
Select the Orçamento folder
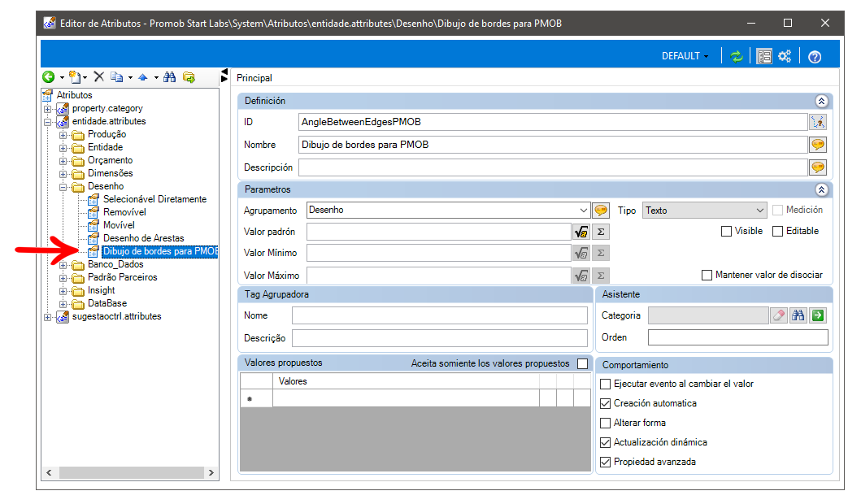point(110,161)
